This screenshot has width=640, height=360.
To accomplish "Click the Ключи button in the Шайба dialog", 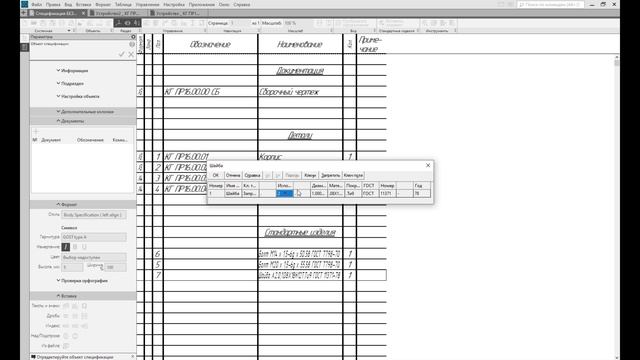I will coord(310,175).
